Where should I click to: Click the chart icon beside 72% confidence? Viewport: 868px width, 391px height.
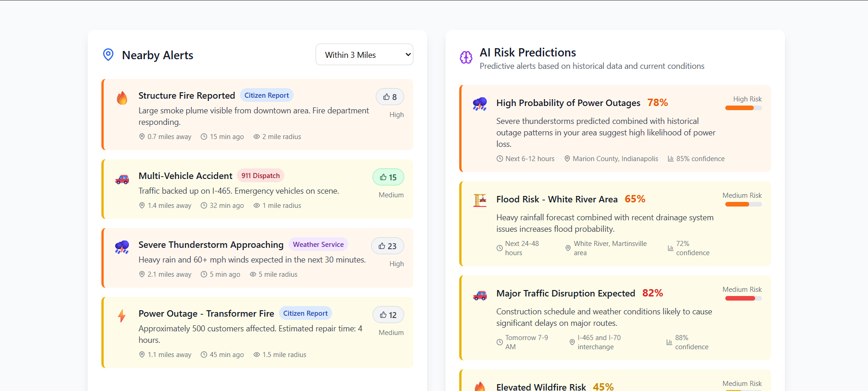[671, 248]
